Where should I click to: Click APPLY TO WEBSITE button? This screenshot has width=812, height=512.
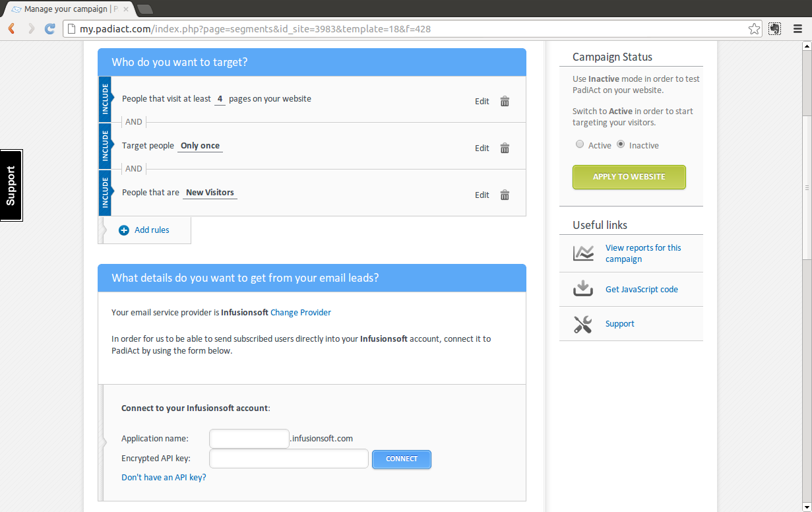click(629, 177)
